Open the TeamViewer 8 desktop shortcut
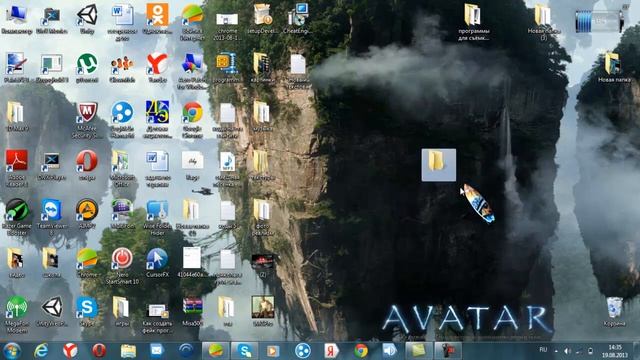Screen dimensions: 640x360 click(52, 217)
